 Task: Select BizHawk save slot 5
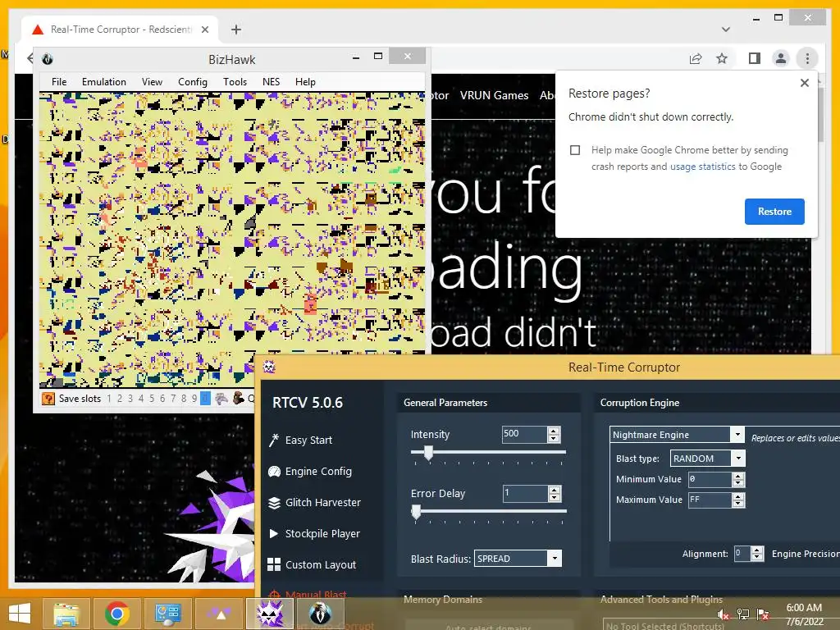(152, 399)
